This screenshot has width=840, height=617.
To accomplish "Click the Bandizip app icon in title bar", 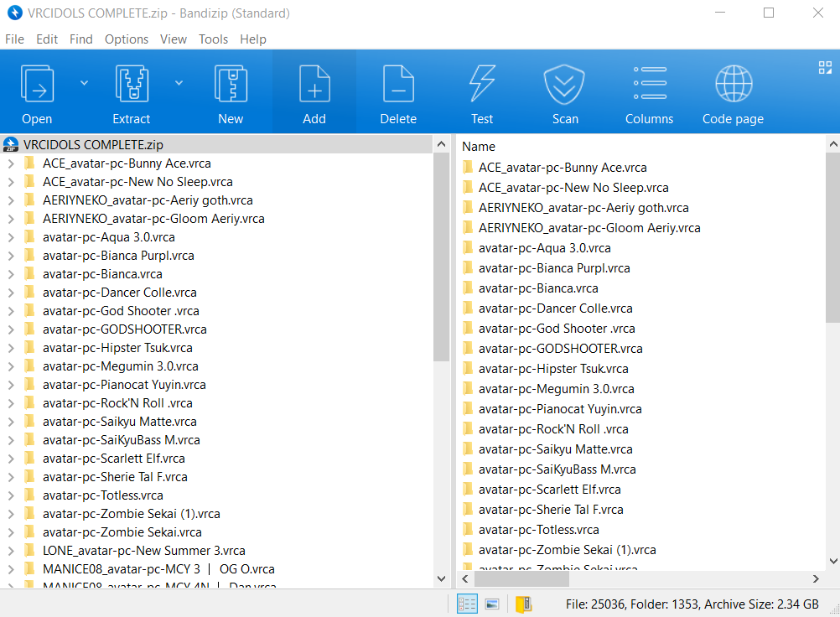I will coord(14,13).
